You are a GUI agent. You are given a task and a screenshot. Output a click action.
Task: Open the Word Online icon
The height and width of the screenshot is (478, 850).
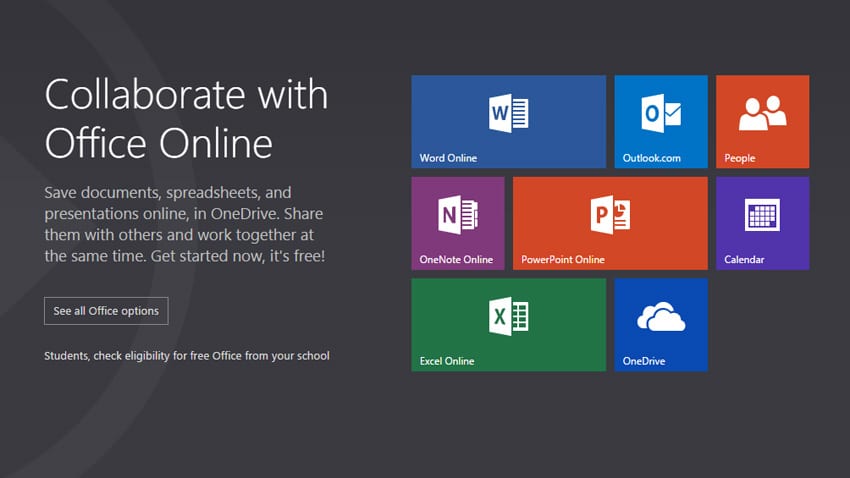(508, 113)
